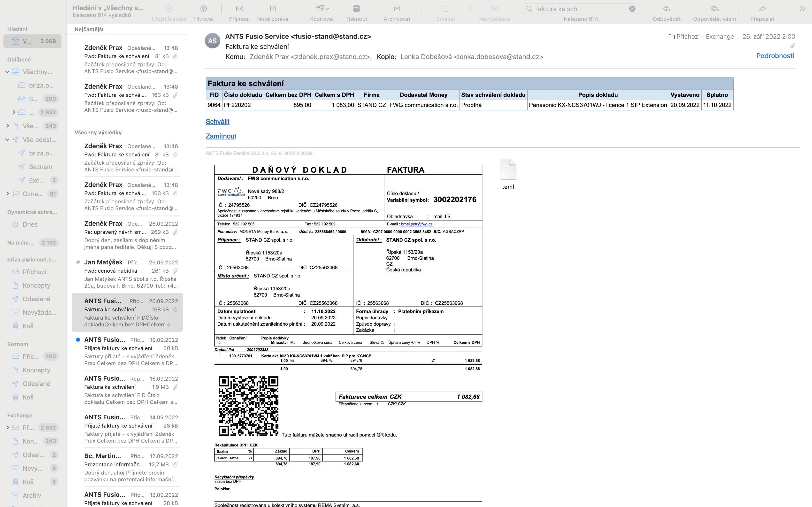Click the Tisknout print icon
The image size is (812, 507).
(356, 9)
